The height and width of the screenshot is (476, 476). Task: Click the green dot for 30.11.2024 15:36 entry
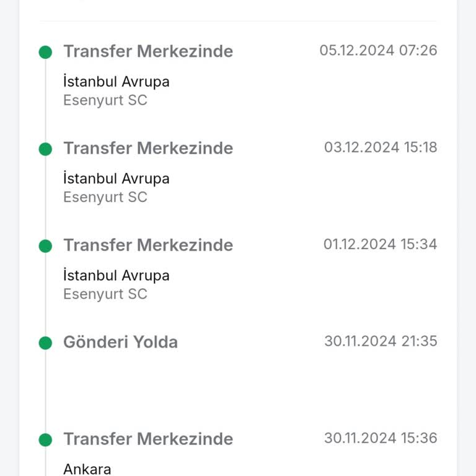(45, 440)
